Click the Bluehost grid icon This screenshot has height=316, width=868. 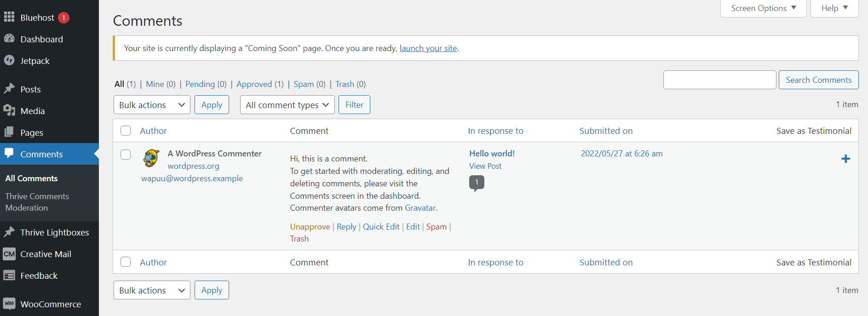coord(9,17)
